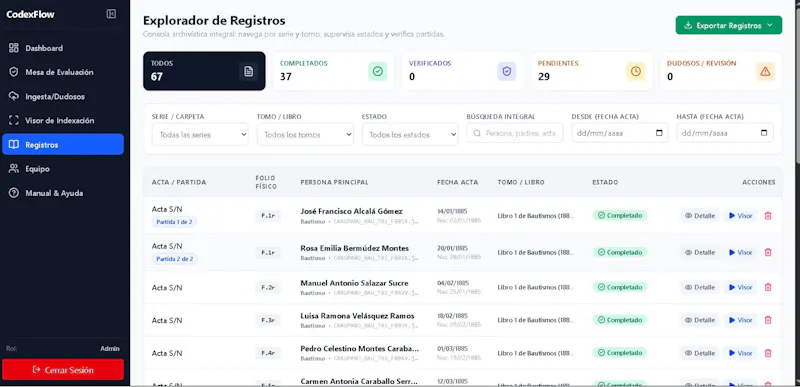Open the Estado filter dropdown

(x=410, y=135)
